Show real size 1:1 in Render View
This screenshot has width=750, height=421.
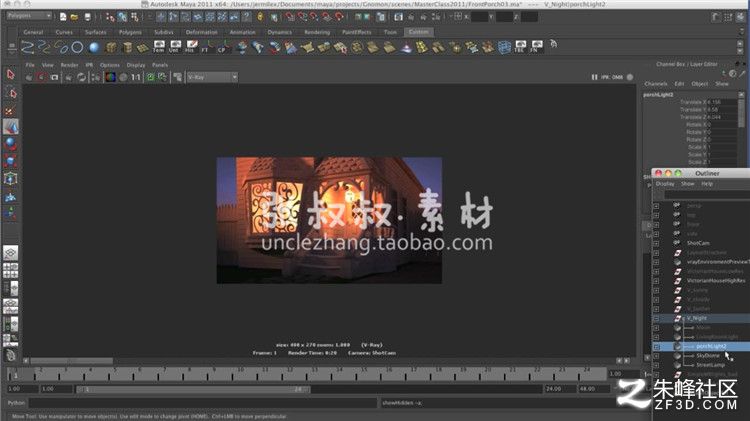[x=136, y=77]
